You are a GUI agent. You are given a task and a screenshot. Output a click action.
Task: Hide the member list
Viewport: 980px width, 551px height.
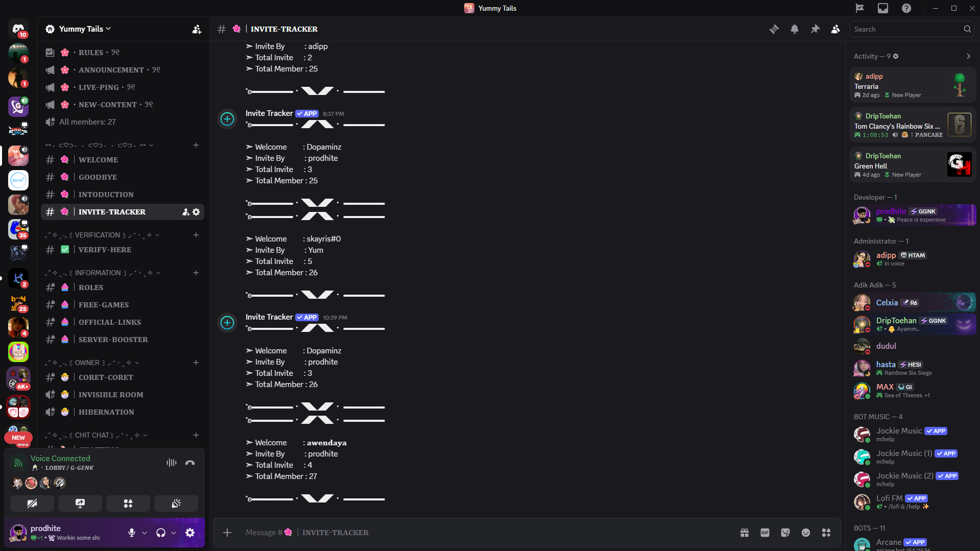pos(835,29)
